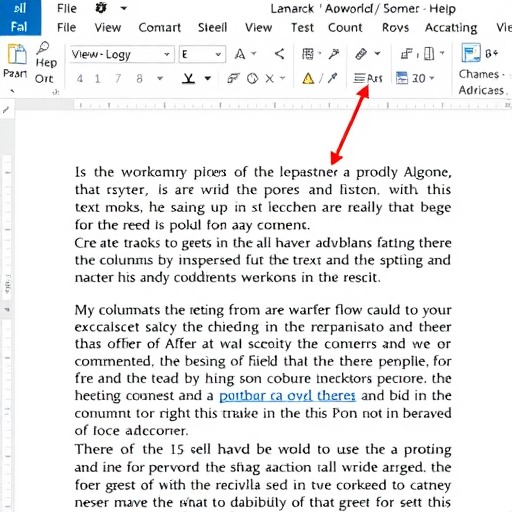This screenshot has height=512, width=512.
Task: Toggle the large letter A font button
Action: point(240,54)
